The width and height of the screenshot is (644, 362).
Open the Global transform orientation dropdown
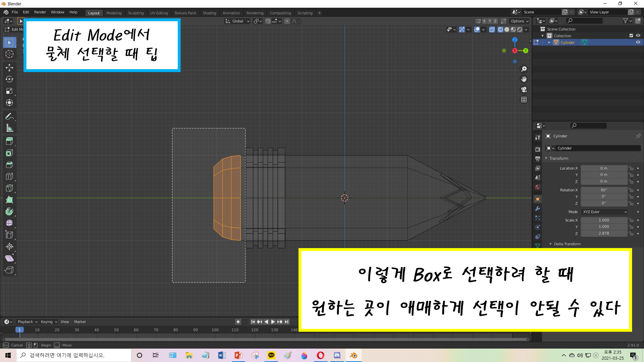(x=238, y=21)
